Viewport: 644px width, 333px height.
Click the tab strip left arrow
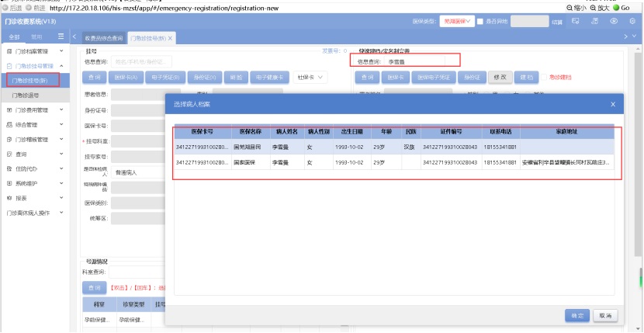[x=74, y=36]
